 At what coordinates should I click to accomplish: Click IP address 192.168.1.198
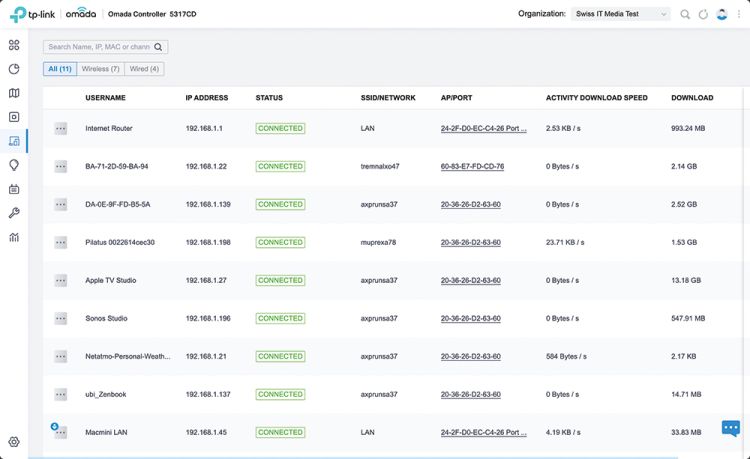pyautogui.click(x=208, y=242)
